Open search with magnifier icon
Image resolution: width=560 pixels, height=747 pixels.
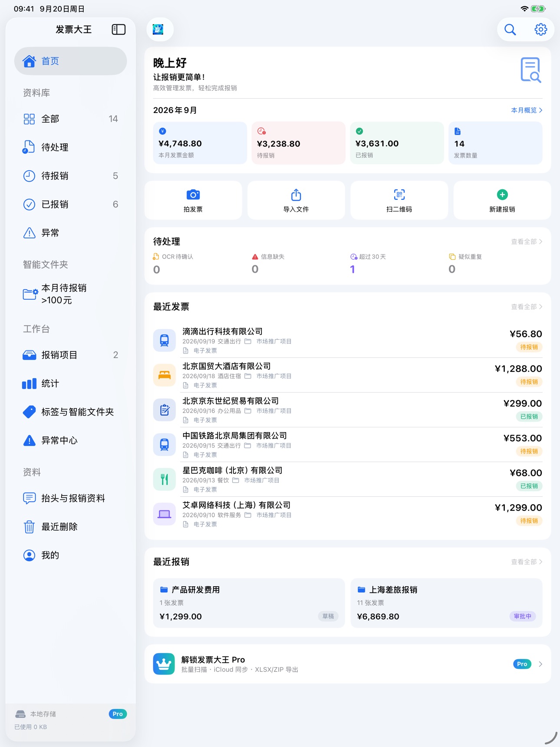coord(510,30)
